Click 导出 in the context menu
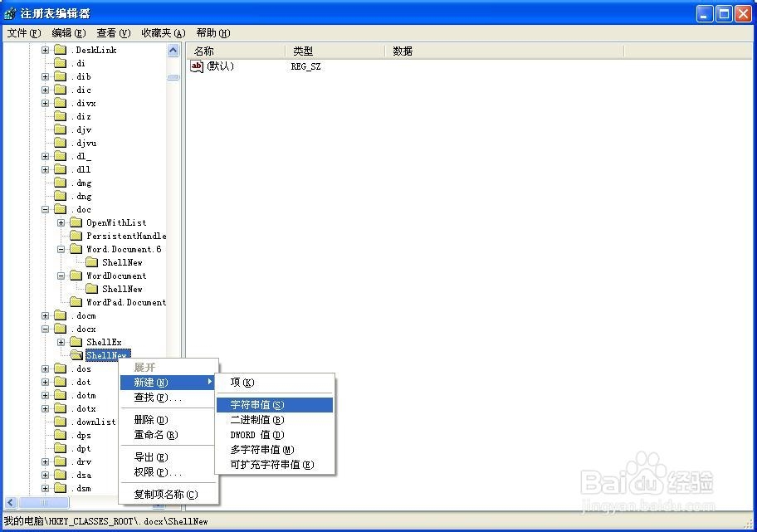Image resolution: width=757 pixels, height=532 pixels. [149, 456]
